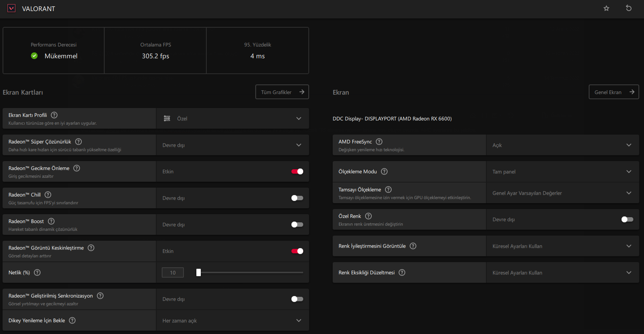The image size is (644, 334).
Task: Expand the AMD FreeSync dropdown
Action: pyautogui.click(x=562, y=145)
